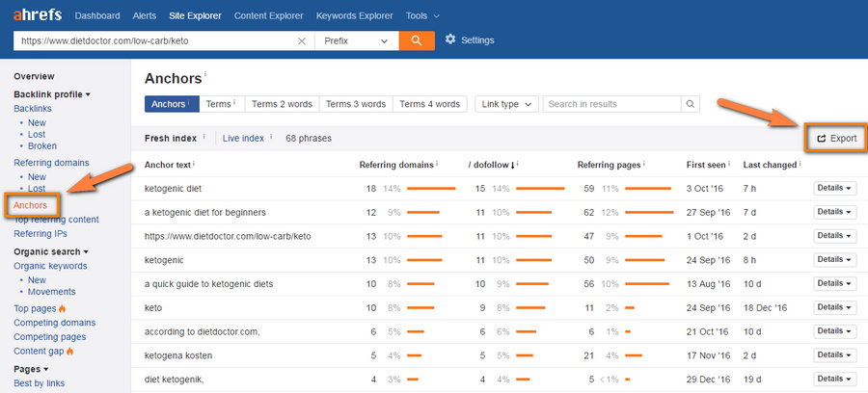Click info icon next to Referring pages column

pos(644,164)
